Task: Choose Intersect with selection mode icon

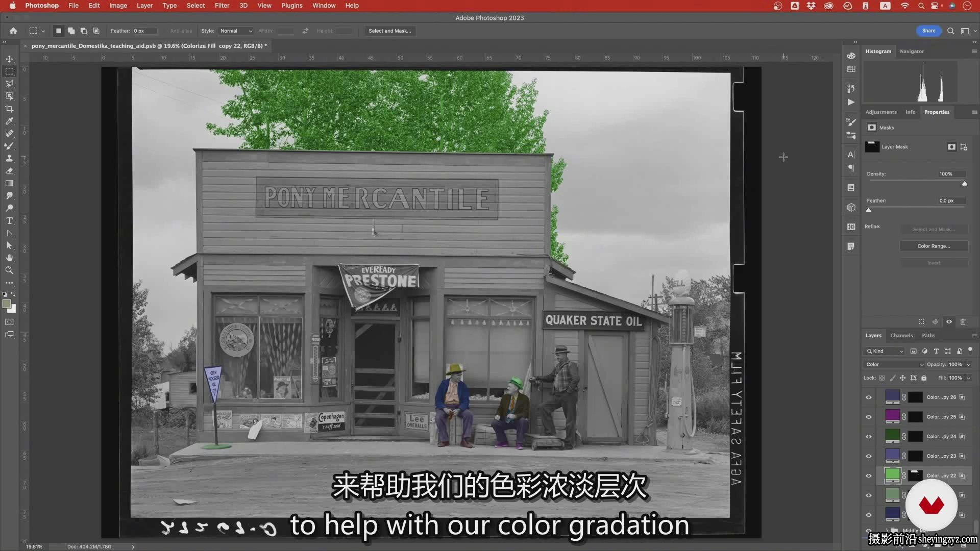Action: click(x=96, y=31)
